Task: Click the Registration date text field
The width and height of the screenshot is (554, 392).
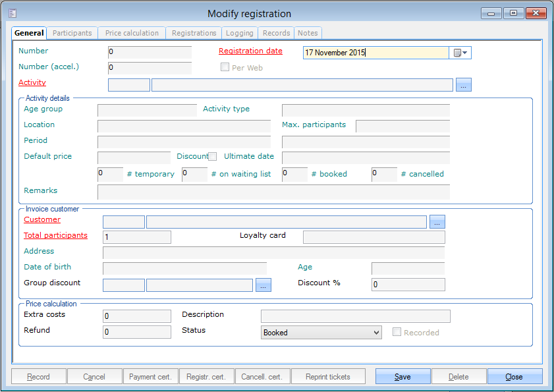Action: click(x=375, y=53)
